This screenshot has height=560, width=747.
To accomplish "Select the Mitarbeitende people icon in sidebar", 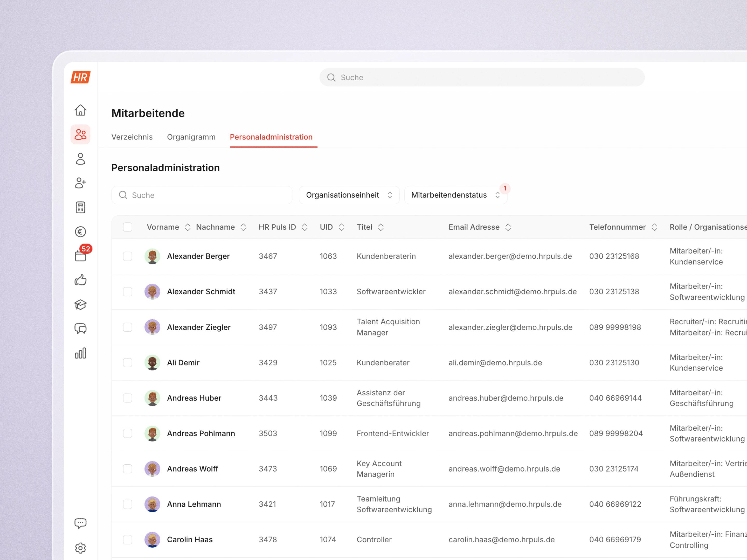I will click(80, 134).
